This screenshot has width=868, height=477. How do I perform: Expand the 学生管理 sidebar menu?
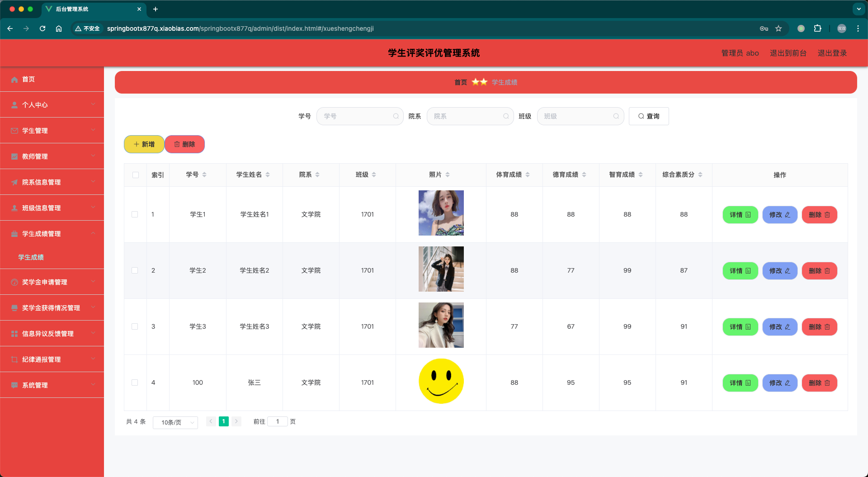click(52, 131)
